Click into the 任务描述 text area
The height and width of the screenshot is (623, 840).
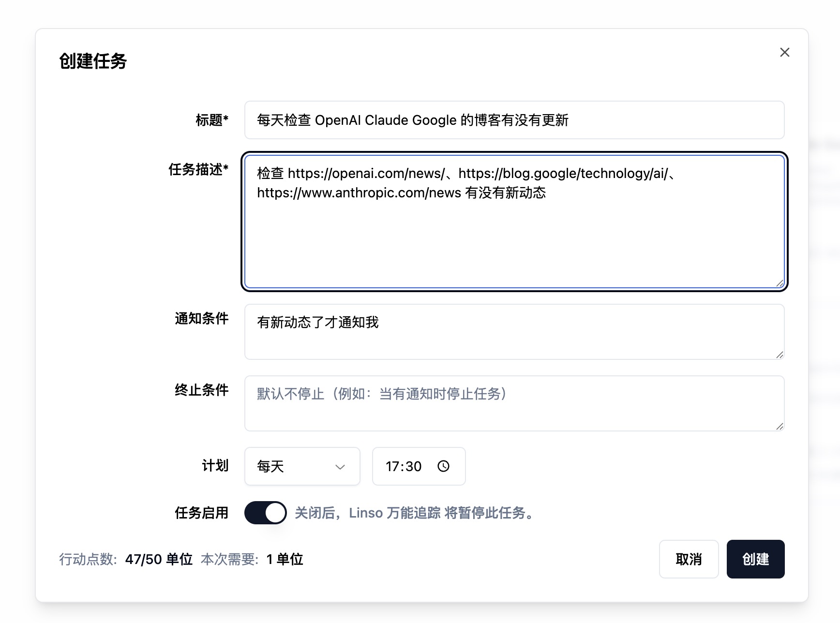[514, 222]
